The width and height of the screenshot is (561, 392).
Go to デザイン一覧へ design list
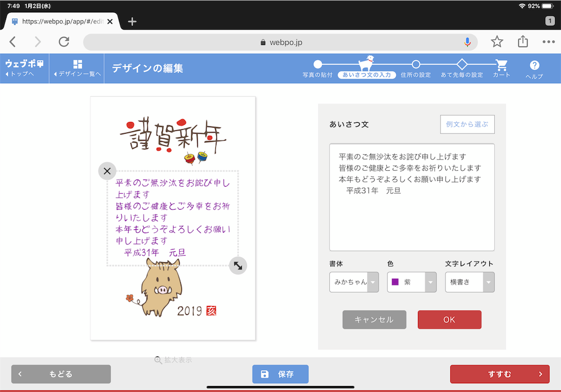[x=77, y=68]
